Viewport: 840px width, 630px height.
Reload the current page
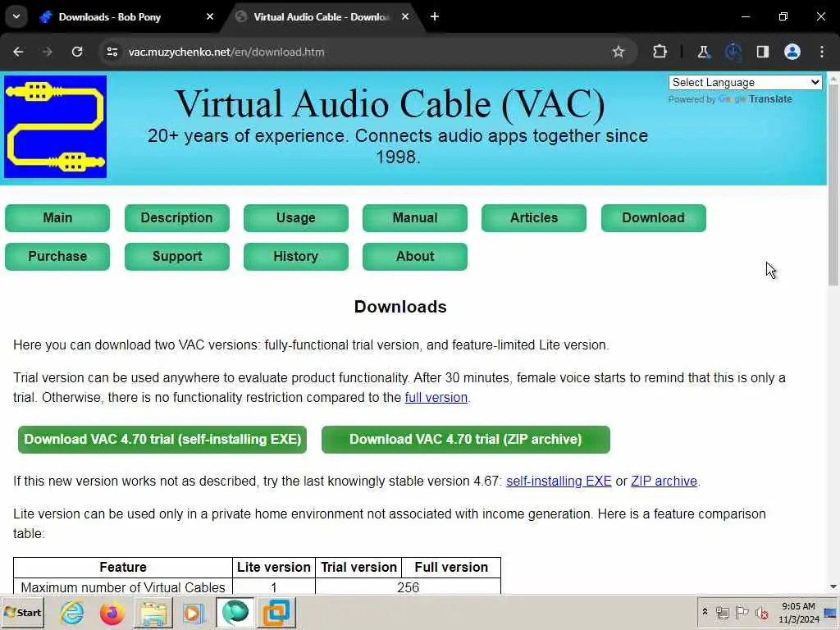click(x=77, y=52)
